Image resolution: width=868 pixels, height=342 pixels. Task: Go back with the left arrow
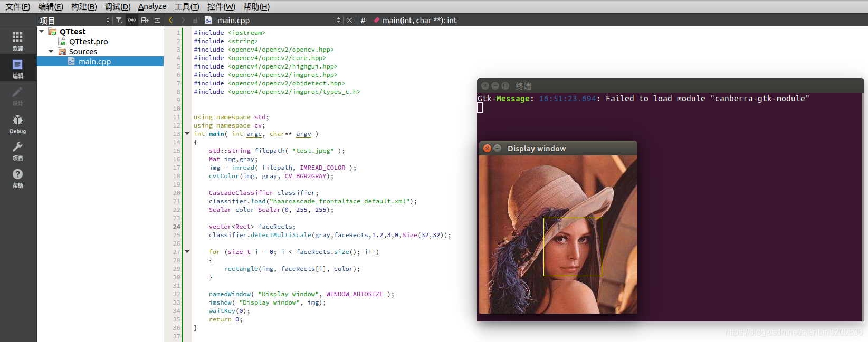click(x=170, y=20)
